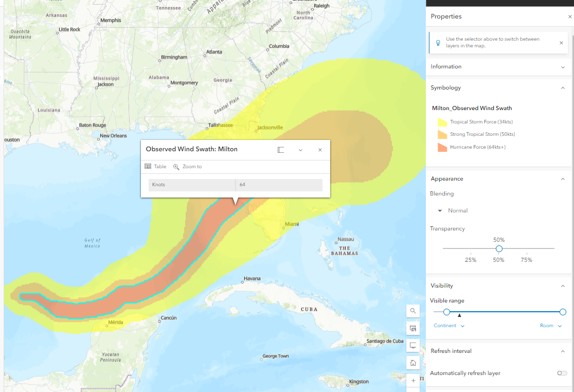Viewport: 574px width, 392px height.
Task: Dismiss the layer selector tip message
Action: 561,43
